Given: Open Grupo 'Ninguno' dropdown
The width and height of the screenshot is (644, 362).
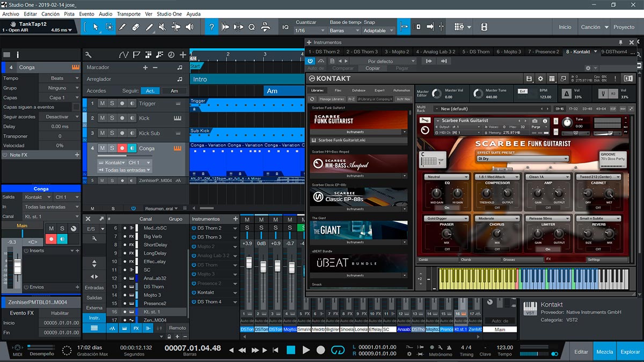Looking at the screenshot, I should [59, 88].
